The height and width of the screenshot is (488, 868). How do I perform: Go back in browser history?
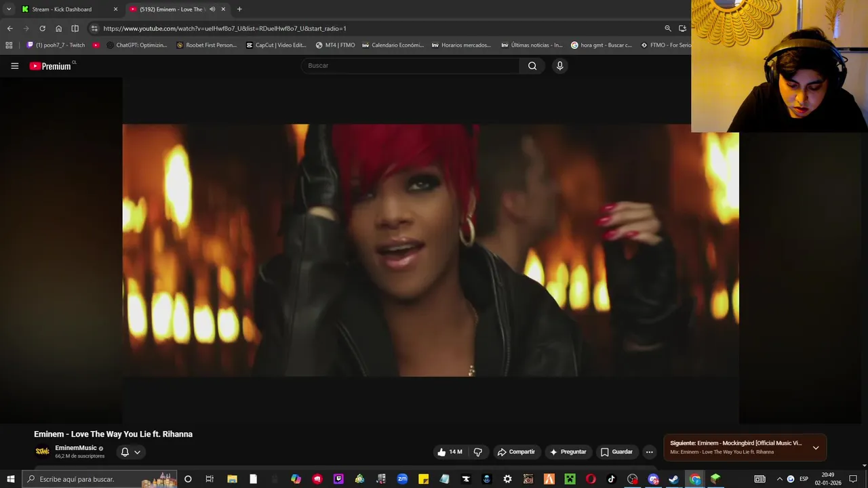tap(9, 28)
